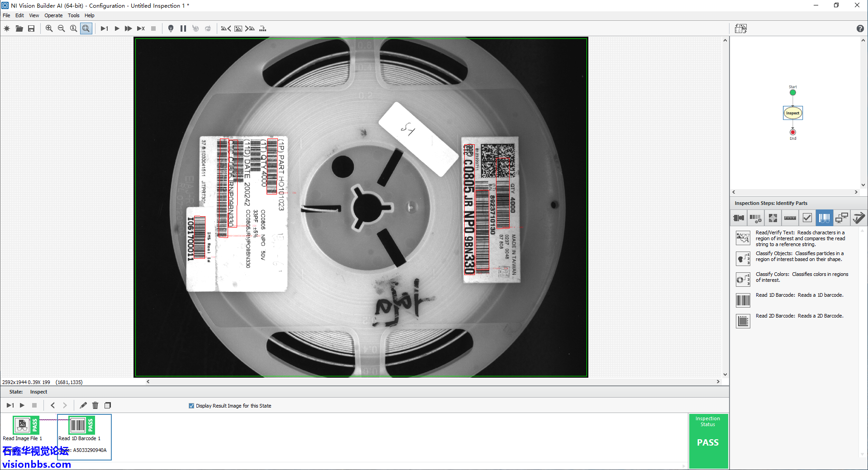Run the inspection in loop with the play icon
Viewport: 868px width, 470px height.
[x=117, y=28]
